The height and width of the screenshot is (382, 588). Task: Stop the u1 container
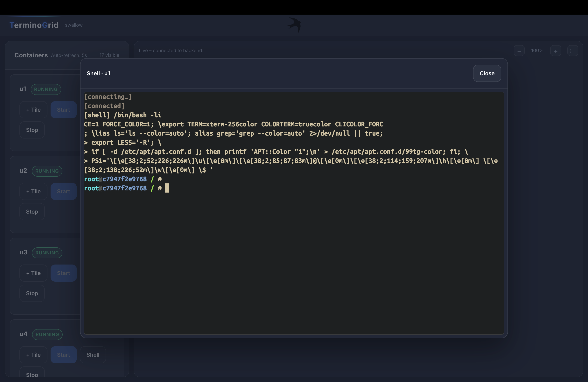point(32,130)
